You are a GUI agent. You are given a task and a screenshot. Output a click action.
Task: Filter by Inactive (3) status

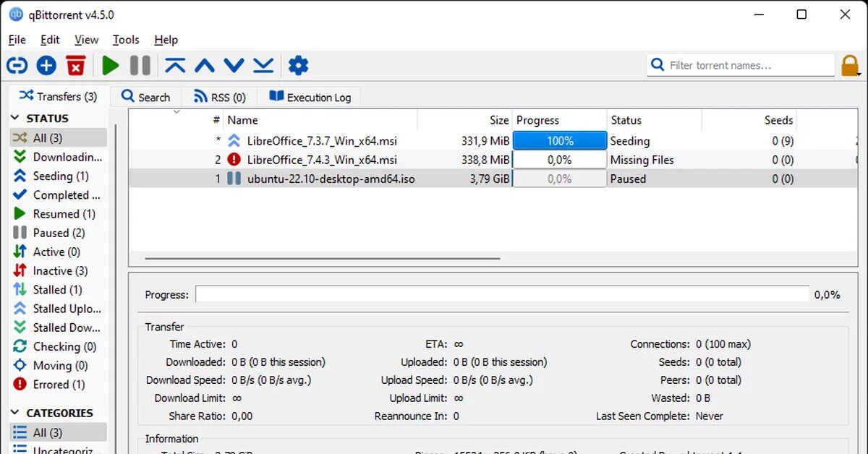point(58,270)
